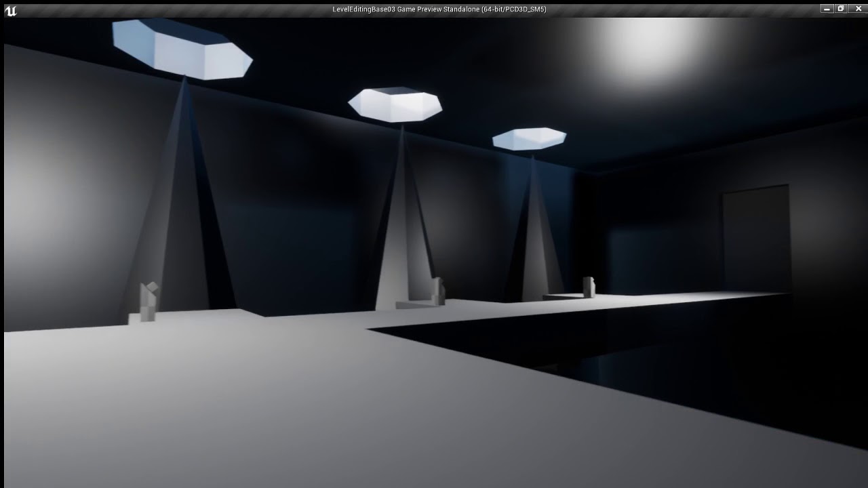The image size is (868, 488).
Task: Close the Game Preview Standalone window
Action: (x=856, y=9)
